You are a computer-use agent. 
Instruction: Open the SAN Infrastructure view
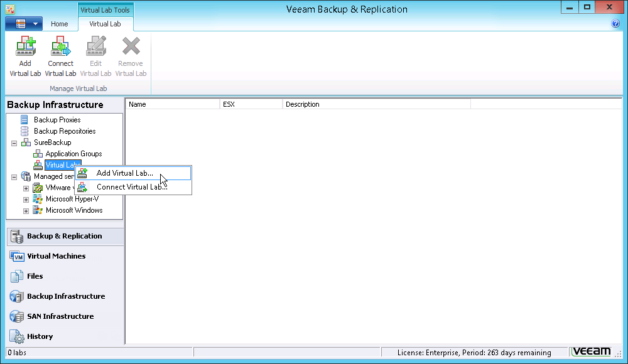tap(65, 316)
